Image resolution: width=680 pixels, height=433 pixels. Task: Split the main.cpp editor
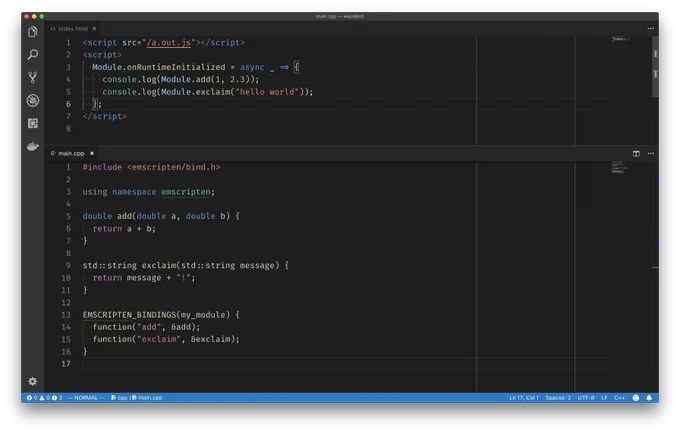636,154
